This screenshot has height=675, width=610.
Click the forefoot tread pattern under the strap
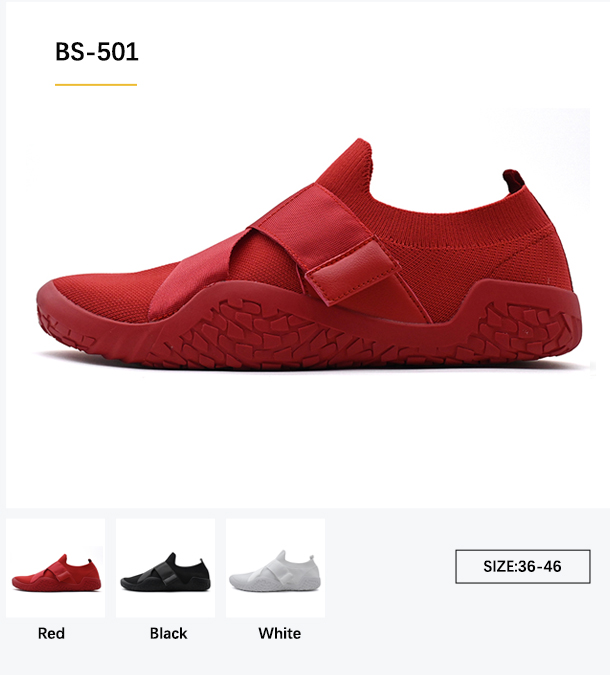point(267,331)
